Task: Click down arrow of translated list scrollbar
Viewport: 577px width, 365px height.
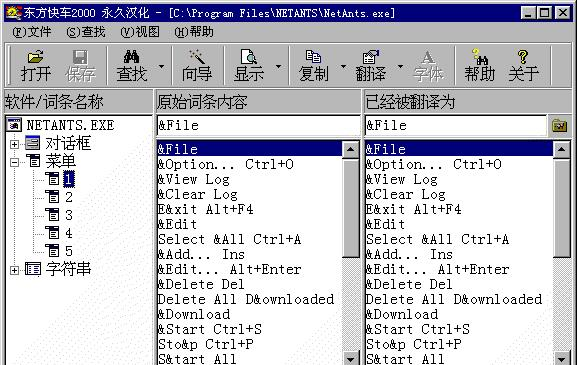Action: (x=562, y=358)
